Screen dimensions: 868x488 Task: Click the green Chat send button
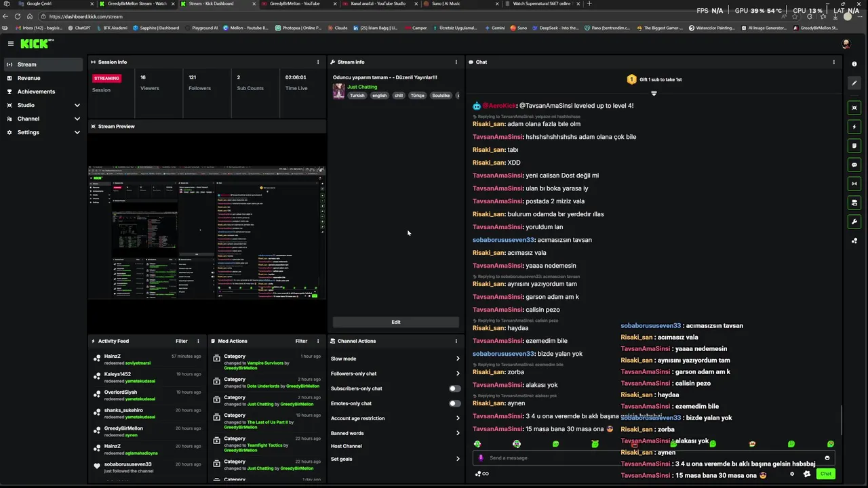pos(825,474)
